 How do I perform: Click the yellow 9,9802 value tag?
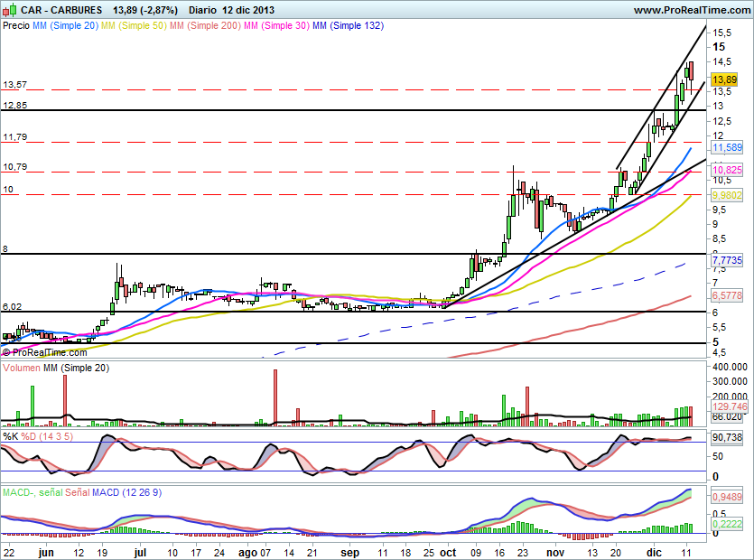click(x=728, y=195)
